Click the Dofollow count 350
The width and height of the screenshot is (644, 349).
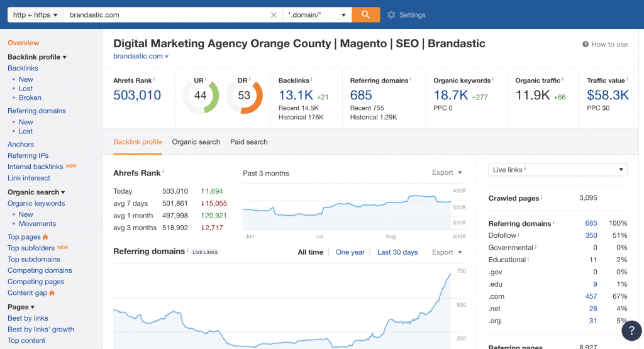tap(591, 235)
